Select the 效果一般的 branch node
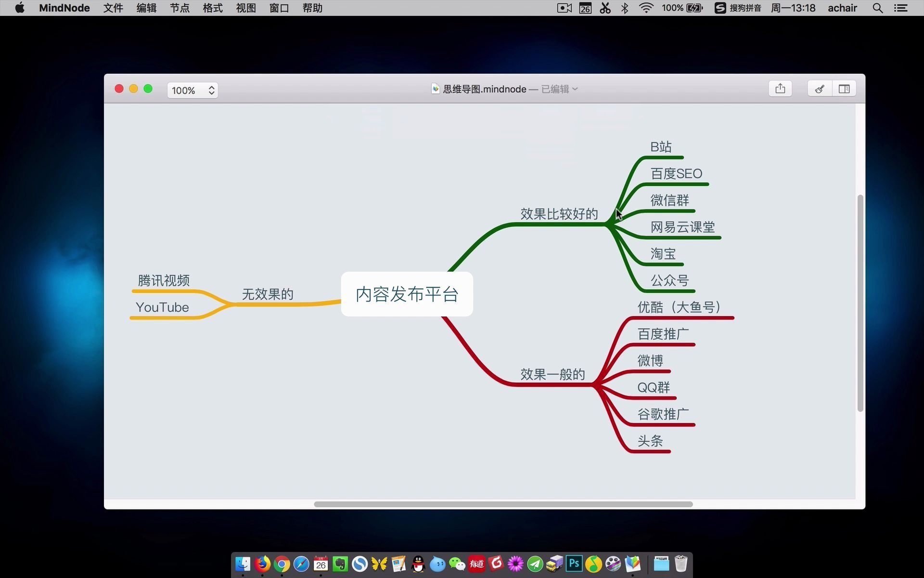The image size is (924, 578). 552,374
